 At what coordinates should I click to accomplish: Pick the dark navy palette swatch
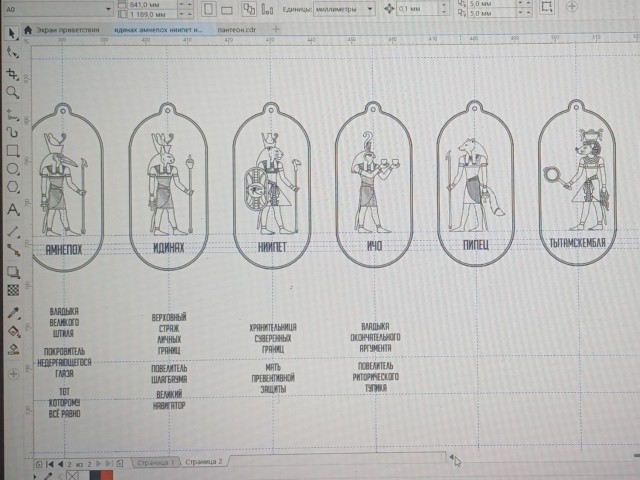[x=95, y=476]
